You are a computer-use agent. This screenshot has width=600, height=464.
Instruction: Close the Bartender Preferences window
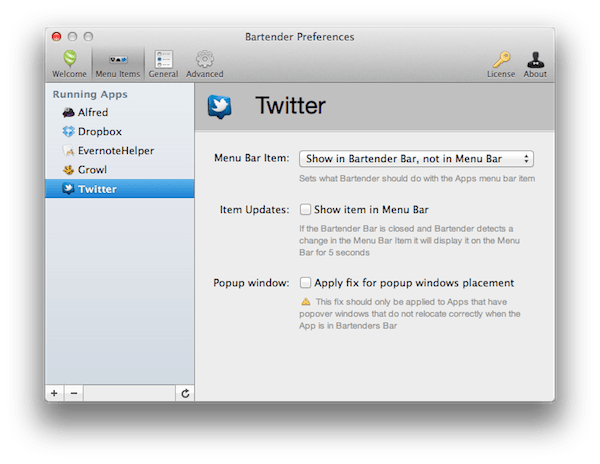[x=57, y=37]
